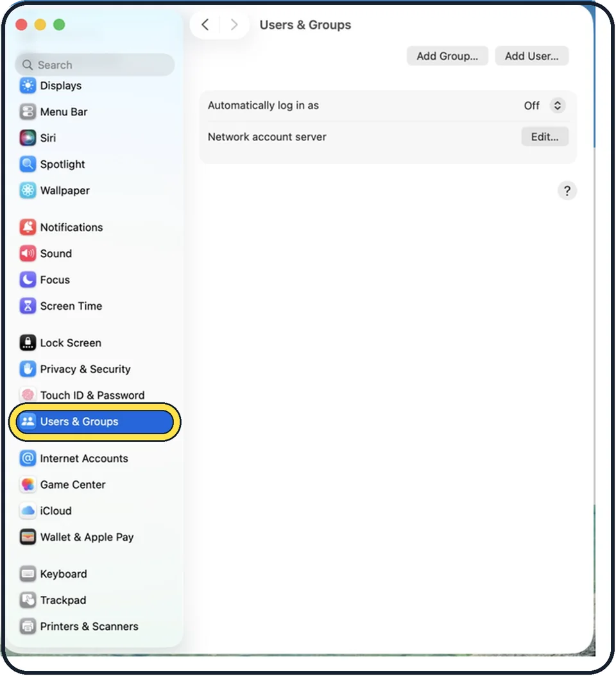Image resolution: width=616 pixels, height=676 pixels.
Task: Select the Game Center label
Action: tap(73, 485)
